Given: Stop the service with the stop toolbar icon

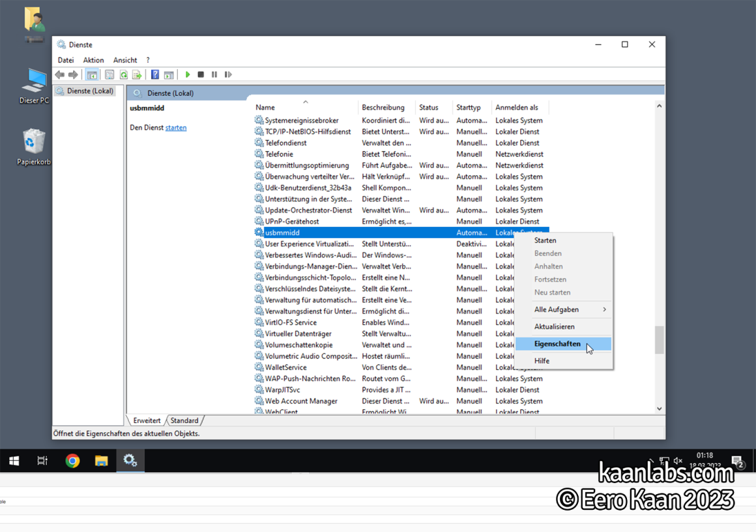Looking at the screenshot, I should (x=201, y=74).
